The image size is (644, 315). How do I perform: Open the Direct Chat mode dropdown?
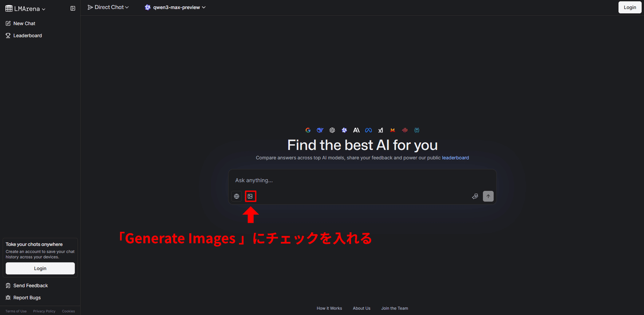click(x=108, y=8)
